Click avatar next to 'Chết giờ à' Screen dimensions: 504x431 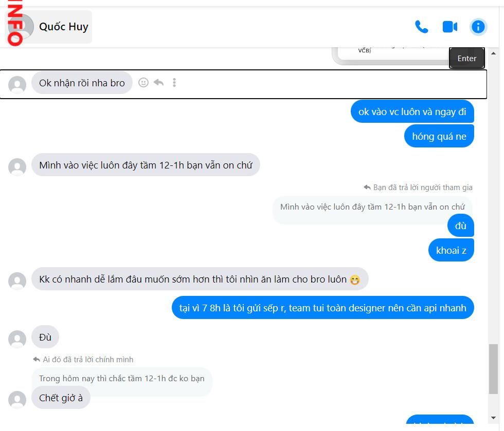17,399
